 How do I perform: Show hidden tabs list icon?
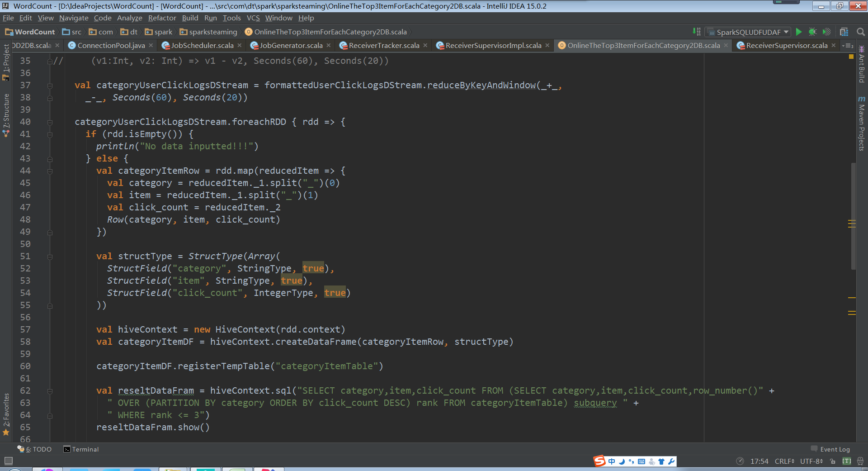[848, 45]
